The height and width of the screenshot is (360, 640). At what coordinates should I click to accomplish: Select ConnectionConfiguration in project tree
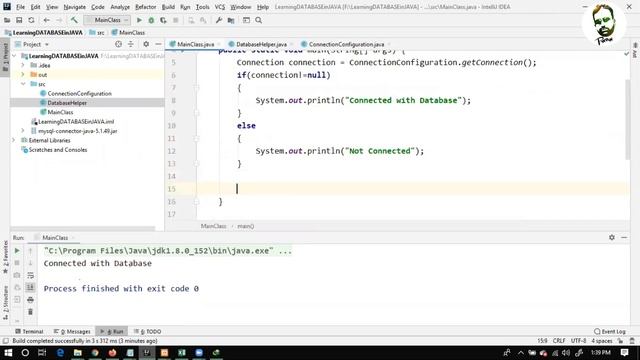click(79, 93)
